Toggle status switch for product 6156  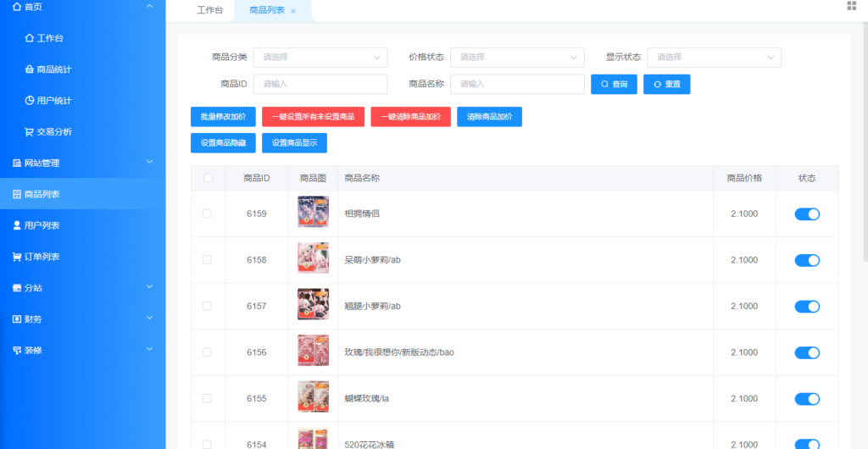click(x=807, y=352)
